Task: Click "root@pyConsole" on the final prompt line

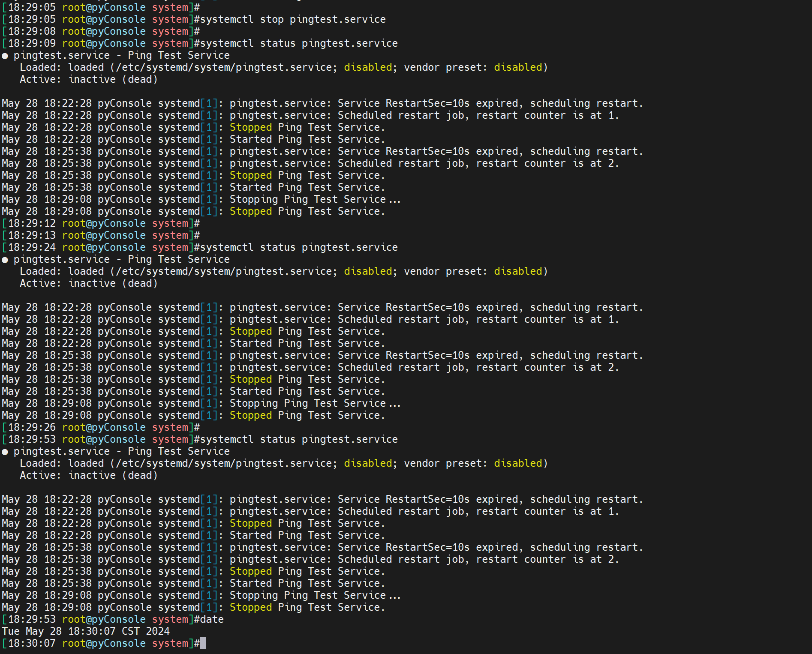Action: (104, 643)
